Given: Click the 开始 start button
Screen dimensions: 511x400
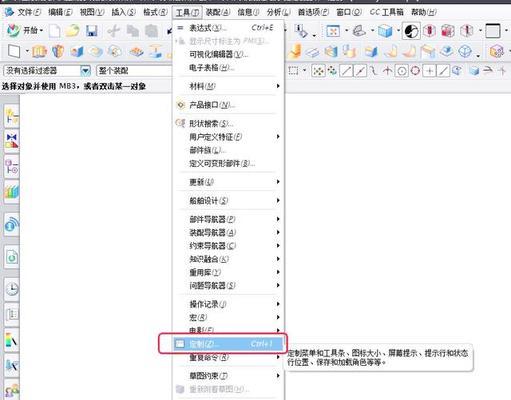Looking at the screenshot, I should (x=25, y=31).
